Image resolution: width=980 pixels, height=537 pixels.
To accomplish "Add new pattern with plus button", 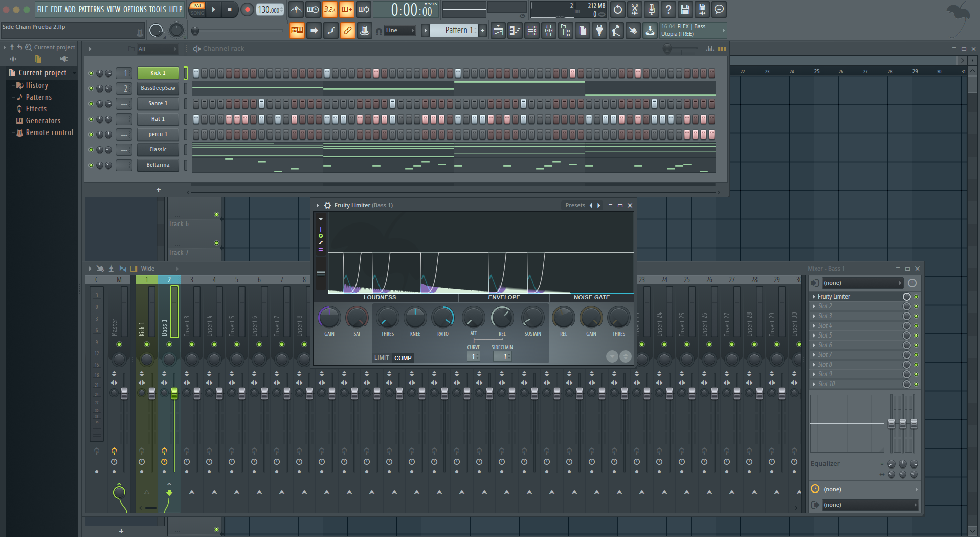I will pyautogui.click(x=482, y=31).
